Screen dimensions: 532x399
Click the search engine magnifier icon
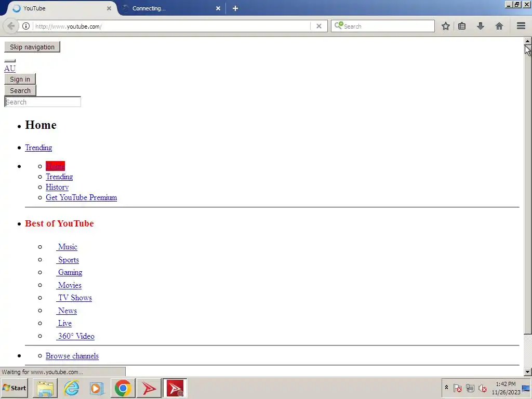[x=338, y=26]
